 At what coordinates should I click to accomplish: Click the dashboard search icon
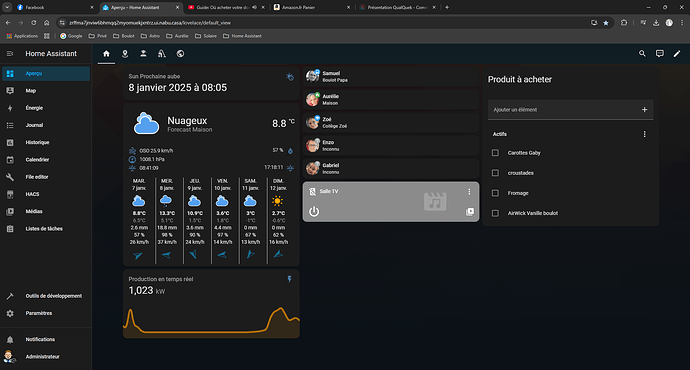click(642, 54)
